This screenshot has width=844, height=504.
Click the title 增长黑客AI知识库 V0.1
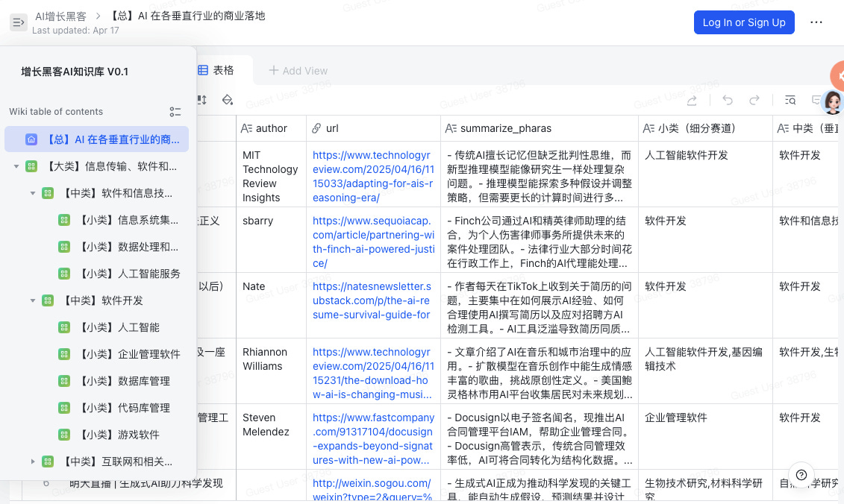[75, 72]
